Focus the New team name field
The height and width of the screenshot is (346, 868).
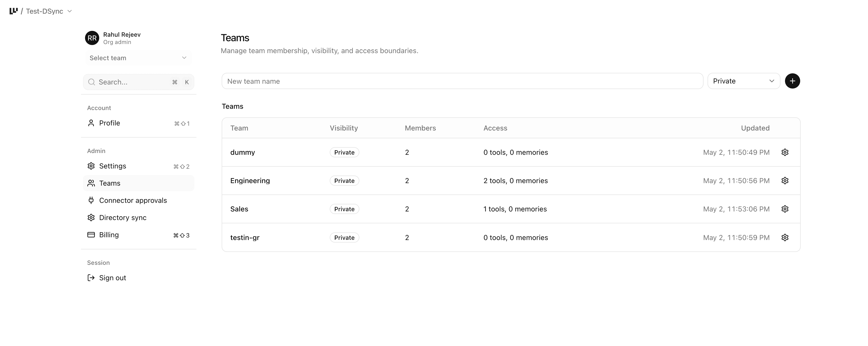tap(462, 81)
